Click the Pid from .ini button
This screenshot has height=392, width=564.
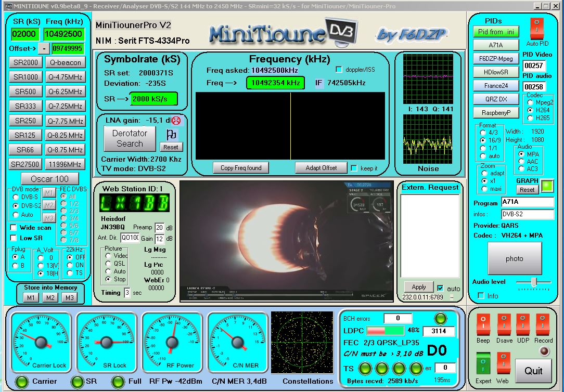(496, 32)
